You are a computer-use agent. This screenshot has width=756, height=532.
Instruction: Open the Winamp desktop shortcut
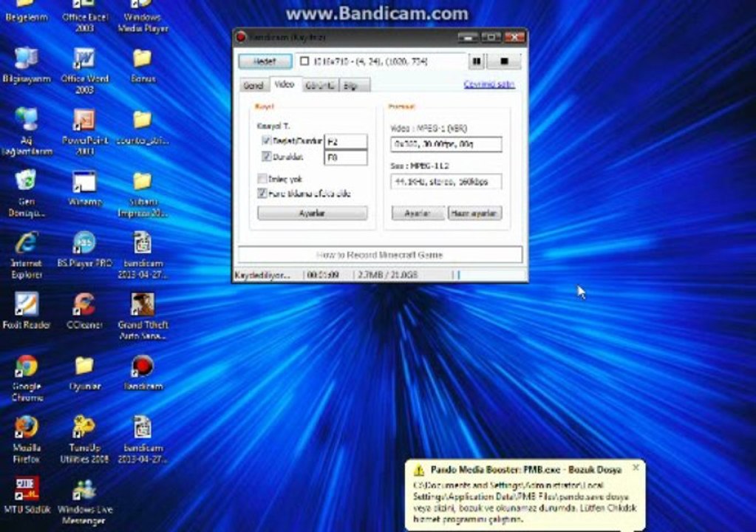pos(84,183)
